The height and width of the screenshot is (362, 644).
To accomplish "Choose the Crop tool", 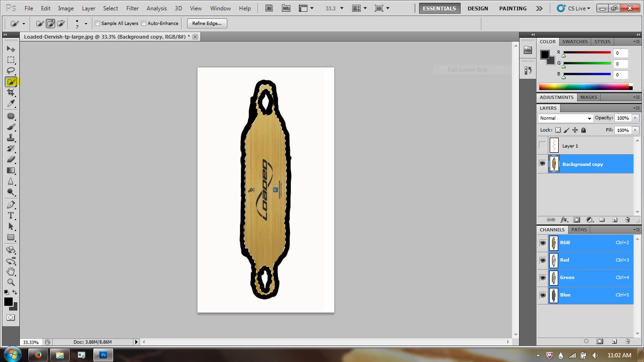I will [11, 92].
